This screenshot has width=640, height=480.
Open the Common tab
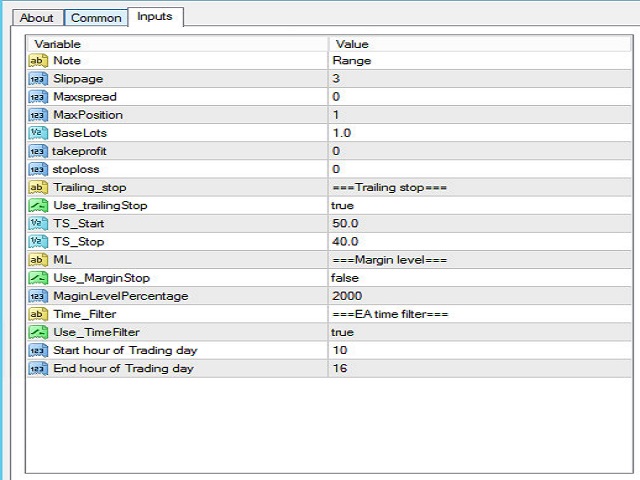[x=96, y=18]
